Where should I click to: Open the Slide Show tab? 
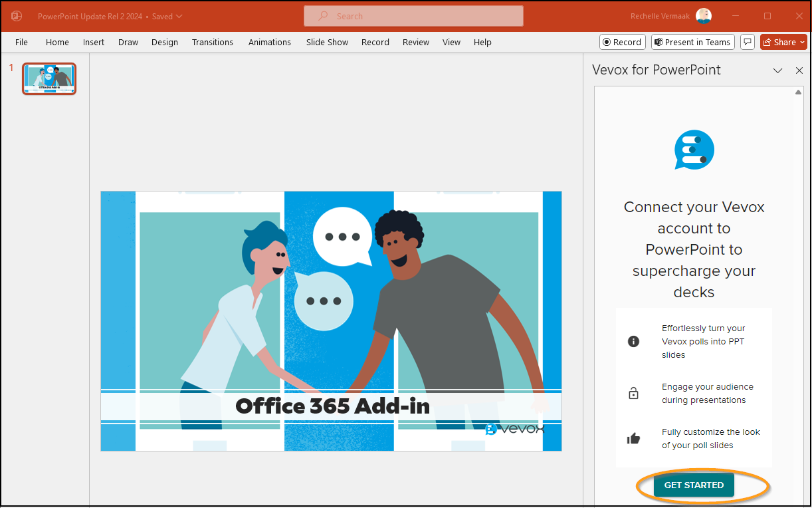tap(326, 41)
